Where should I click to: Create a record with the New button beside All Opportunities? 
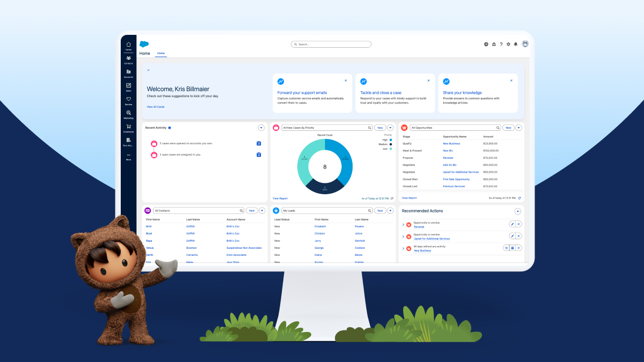[x=508, y=128]
